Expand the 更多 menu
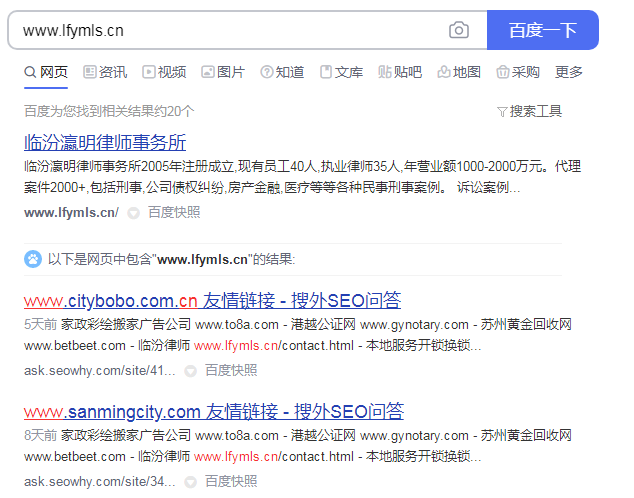634x498 pixels. pos(568,72)
